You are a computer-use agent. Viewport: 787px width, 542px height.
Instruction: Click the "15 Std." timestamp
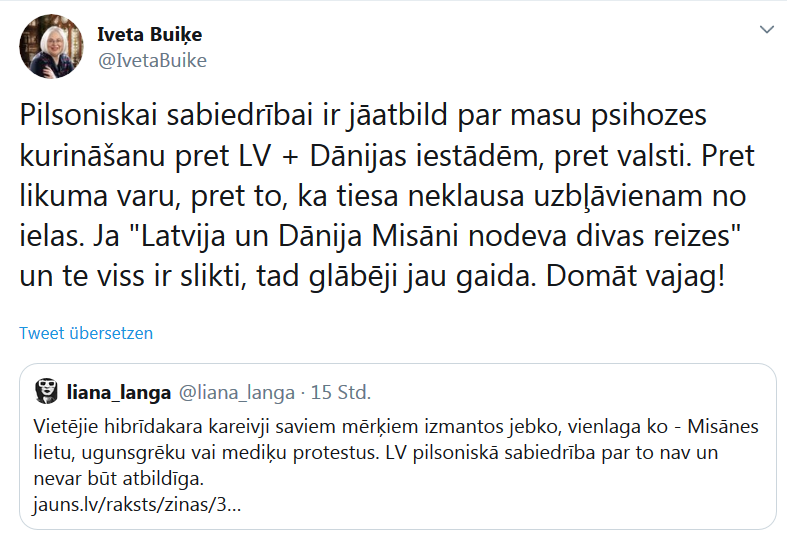[x=340, y=391]
